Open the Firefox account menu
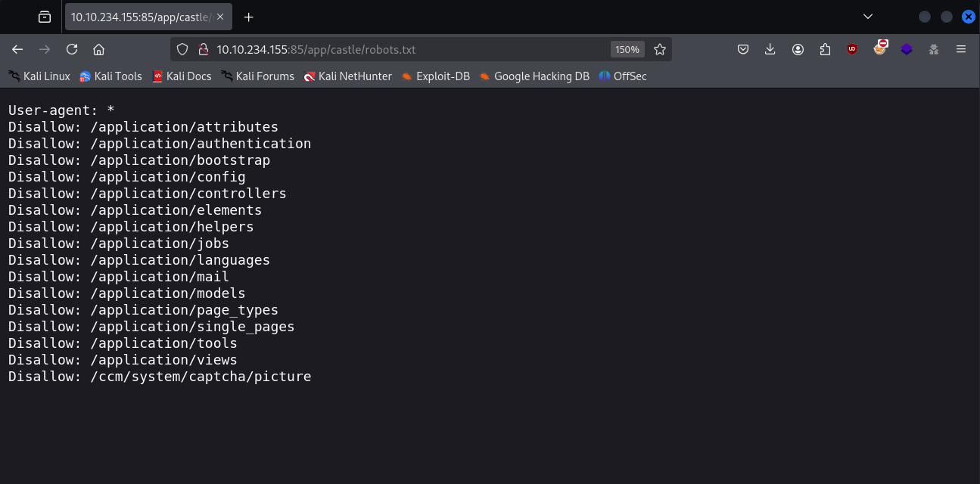980x484 pixels. pos(798,49)
